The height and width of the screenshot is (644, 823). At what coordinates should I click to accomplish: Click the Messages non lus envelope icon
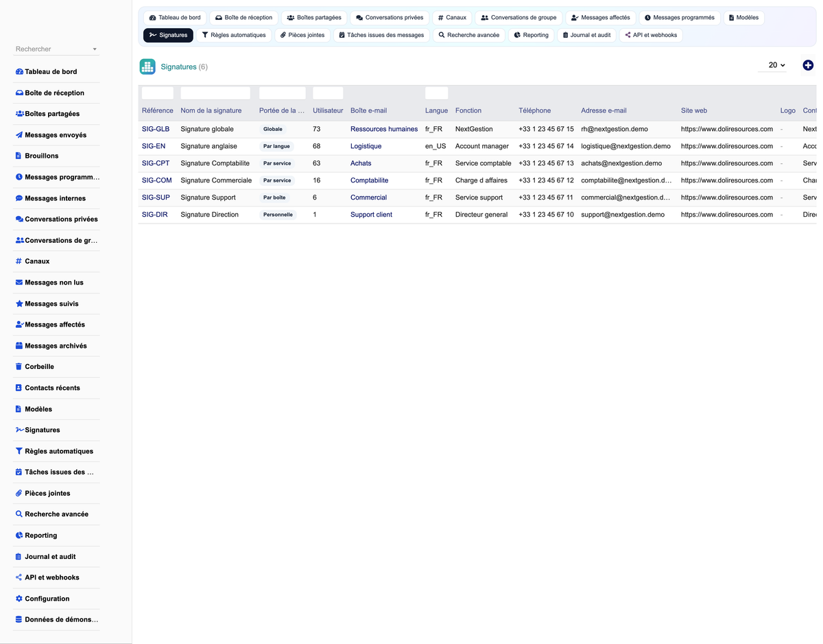click(19, 283)
